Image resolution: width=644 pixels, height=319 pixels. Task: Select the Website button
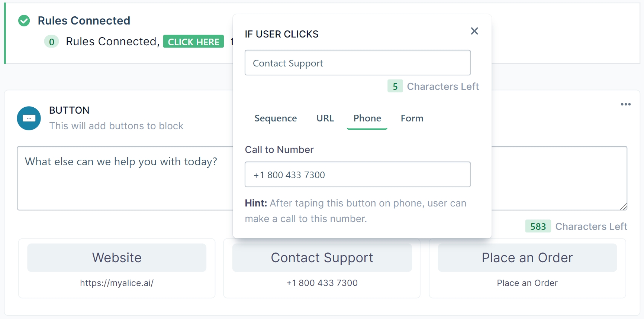click(117, 258)
